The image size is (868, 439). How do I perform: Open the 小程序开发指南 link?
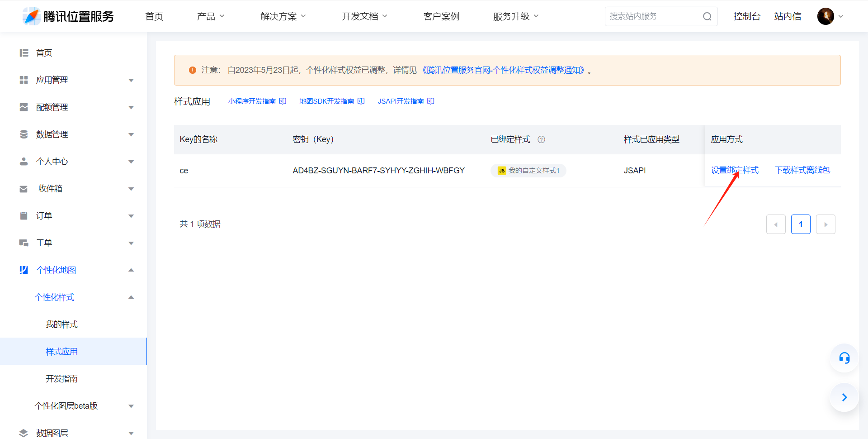click(252, 101)
